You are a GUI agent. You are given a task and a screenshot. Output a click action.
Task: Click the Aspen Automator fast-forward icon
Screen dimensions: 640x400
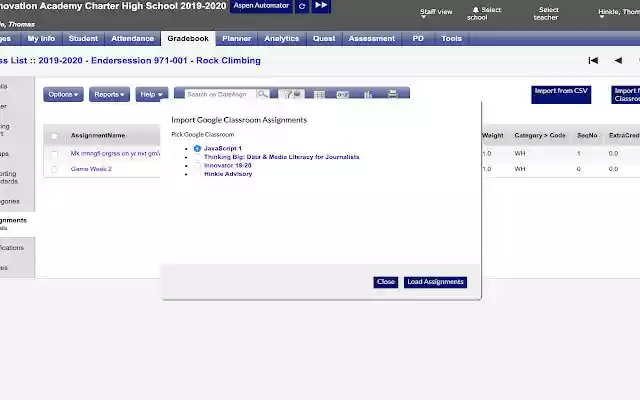(321, 6)
